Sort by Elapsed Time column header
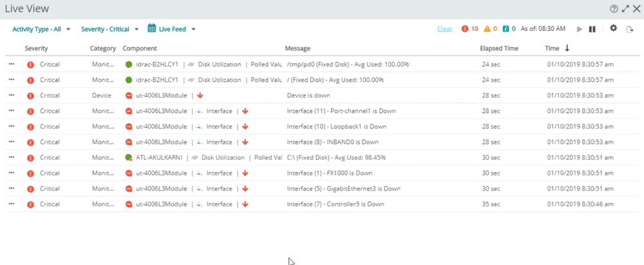The width and height of the screenshot is (644, 265). tap(499, 48)
